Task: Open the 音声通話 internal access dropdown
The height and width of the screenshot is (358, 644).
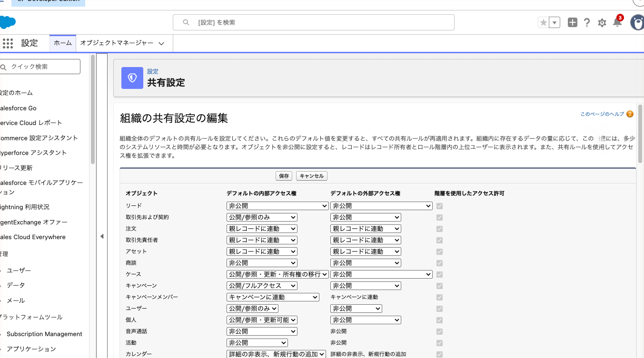Action: coord(262,331)
